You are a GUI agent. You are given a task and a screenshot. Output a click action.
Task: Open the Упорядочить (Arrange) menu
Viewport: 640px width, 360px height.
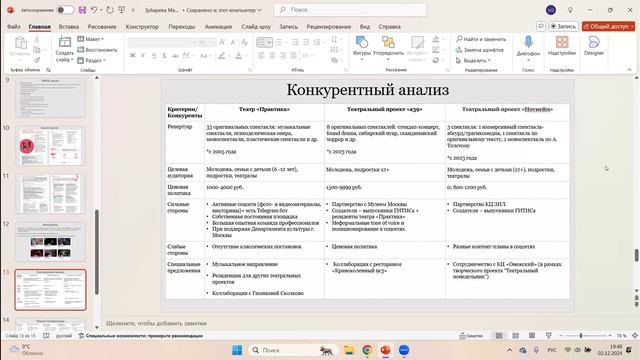pyautogui.click(x=388, y=49)
